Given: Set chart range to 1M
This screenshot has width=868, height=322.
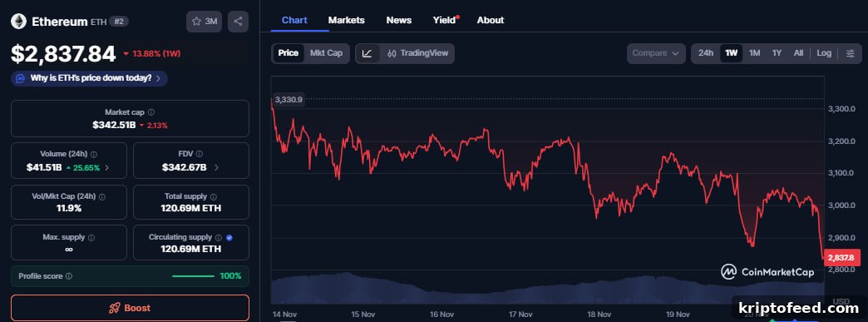Looking at the screenshot, I should [755, 53].
